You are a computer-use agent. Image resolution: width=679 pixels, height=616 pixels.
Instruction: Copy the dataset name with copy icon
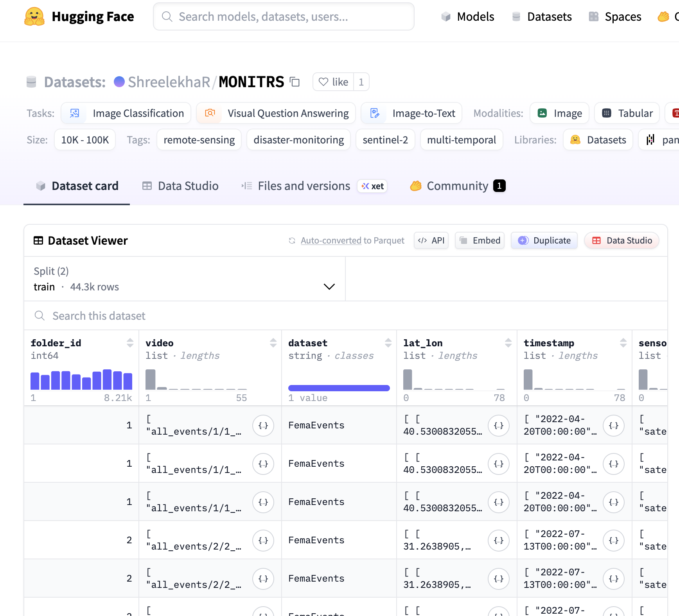click(295, 82)
